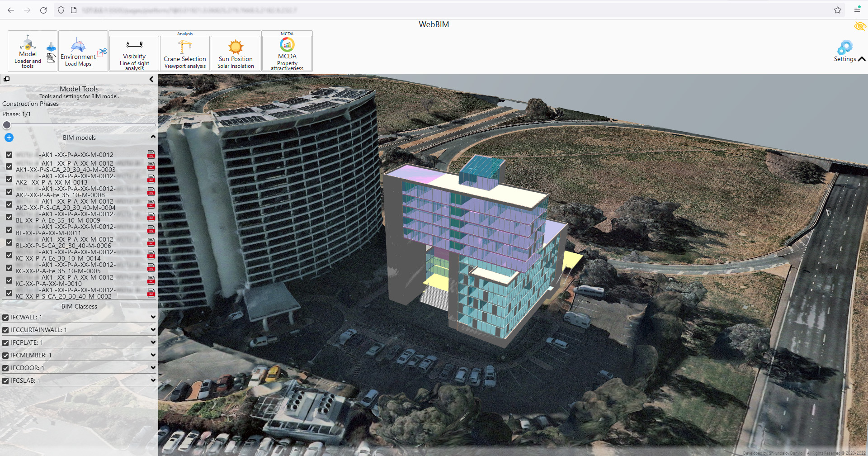Image resolution: width=868 pixels, height=456 pixels.
Task: Click the Construction Phases slider handle
Action: 7,125
